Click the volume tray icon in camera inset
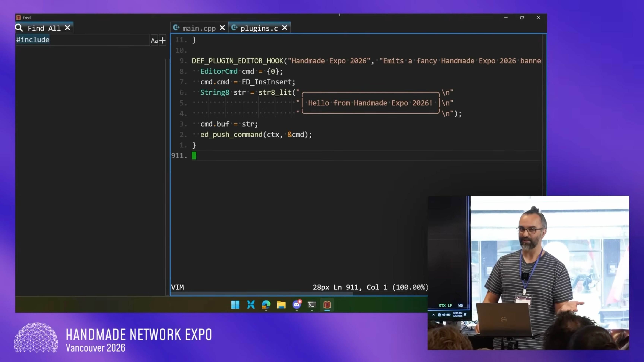 click(x=443, y=315)
